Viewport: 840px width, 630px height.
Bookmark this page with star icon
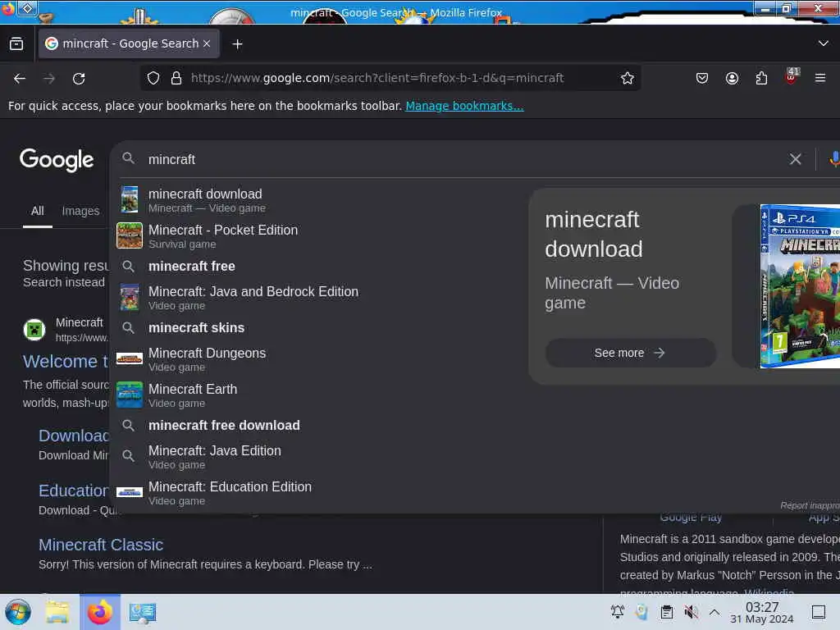tap(628, 78)
